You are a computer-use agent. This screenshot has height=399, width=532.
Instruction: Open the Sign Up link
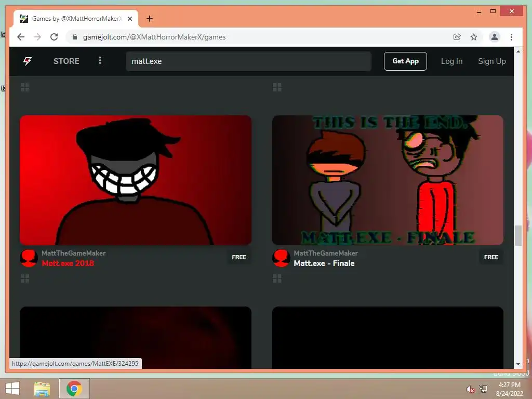491,61
